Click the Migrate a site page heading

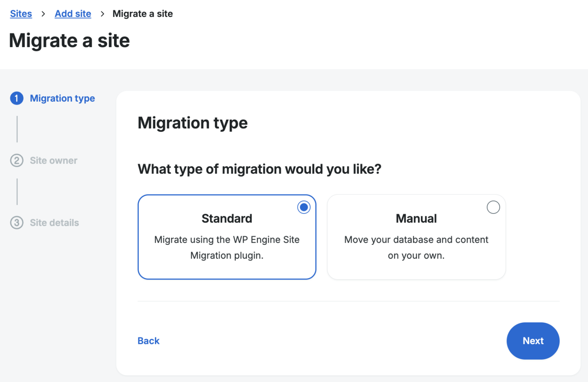click(x=69, y=41)
